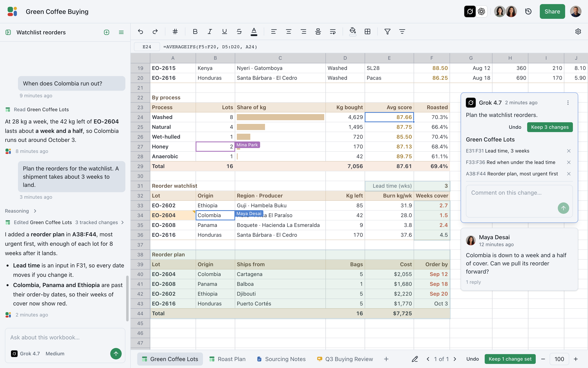This screenshot has width=588, height=368.
Task: Expand the 3 tracked changes details
Action: point(99,222)
